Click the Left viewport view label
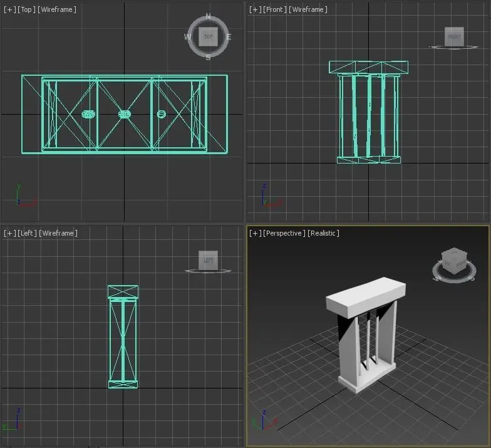Image resolution: width=491 pixels, height=448 pixels. [x=27, y=233]
